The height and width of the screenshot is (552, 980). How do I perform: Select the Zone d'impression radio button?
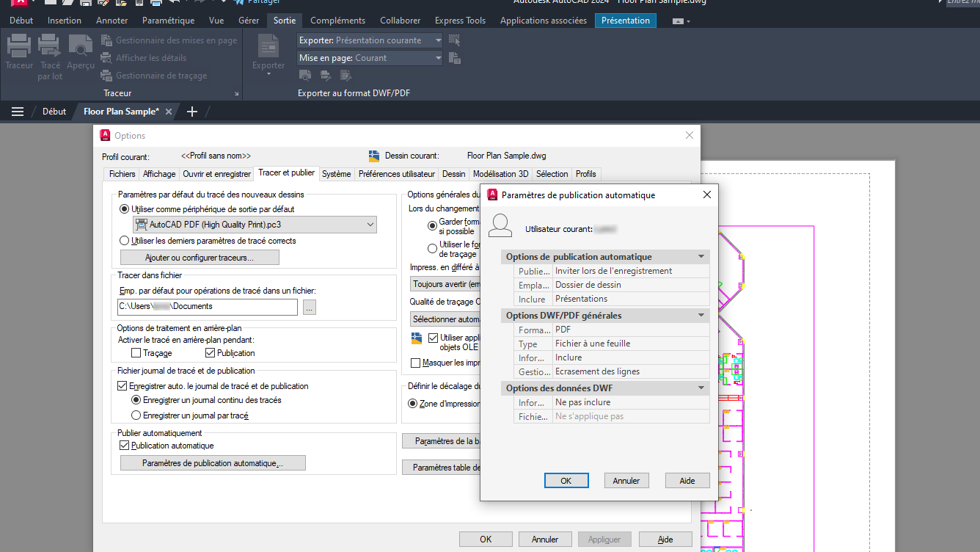[413, 403]
